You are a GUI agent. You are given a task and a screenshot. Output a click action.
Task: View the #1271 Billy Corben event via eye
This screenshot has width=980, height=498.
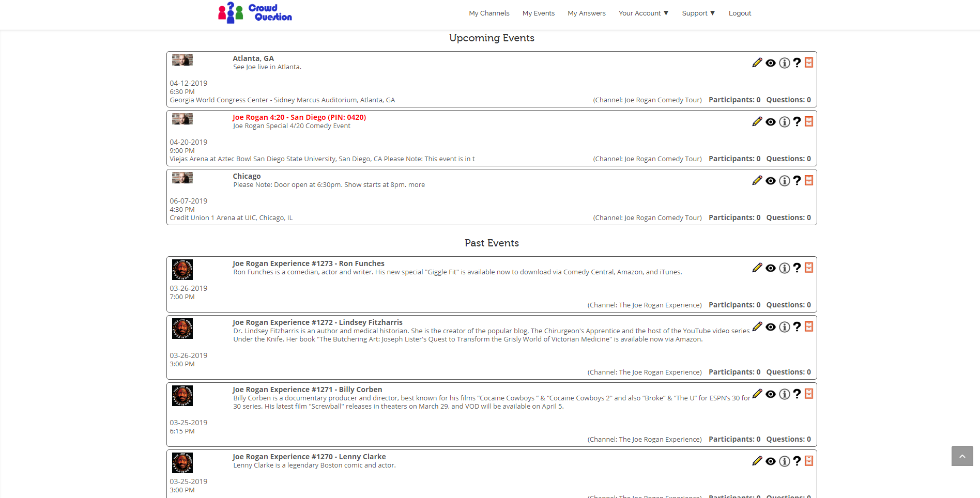point(771,394)
